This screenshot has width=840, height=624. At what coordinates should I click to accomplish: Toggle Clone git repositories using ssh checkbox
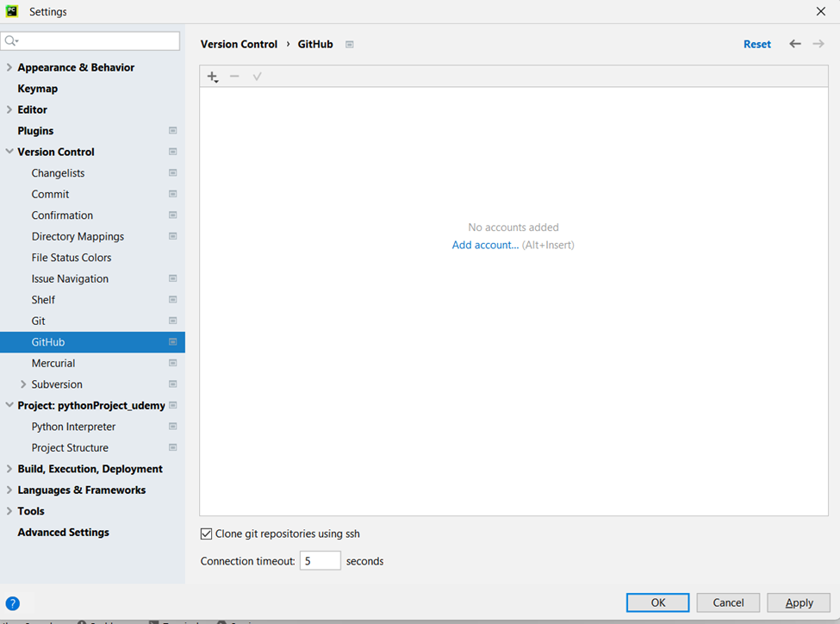pyautogui.click(x=206, y=534)
